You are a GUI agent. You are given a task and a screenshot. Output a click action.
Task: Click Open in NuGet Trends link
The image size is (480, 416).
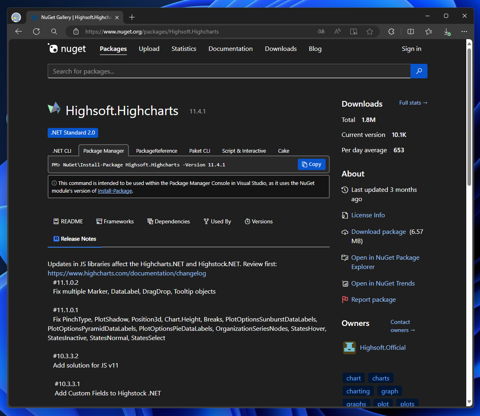point(383,283)
